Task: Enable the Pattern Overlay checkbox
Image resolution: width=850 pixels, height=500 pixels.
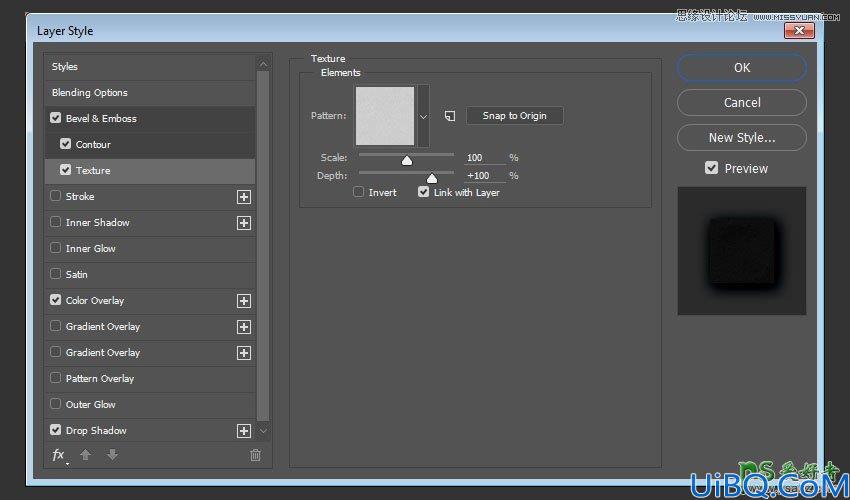Action: pyautogui.click(x=55, y=377)
